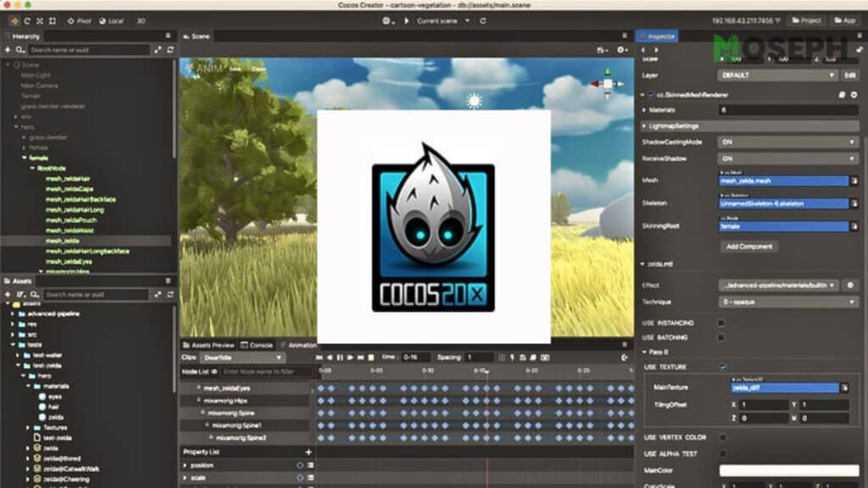Click the scene orientation gizmo
This screenshot has width=868, height=488.
pos(607,84)
